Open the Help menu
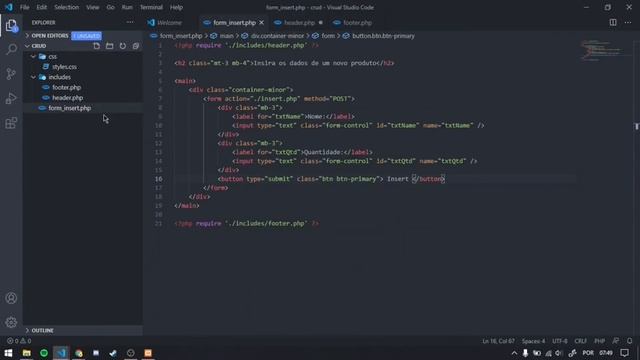 click(176, 7)
